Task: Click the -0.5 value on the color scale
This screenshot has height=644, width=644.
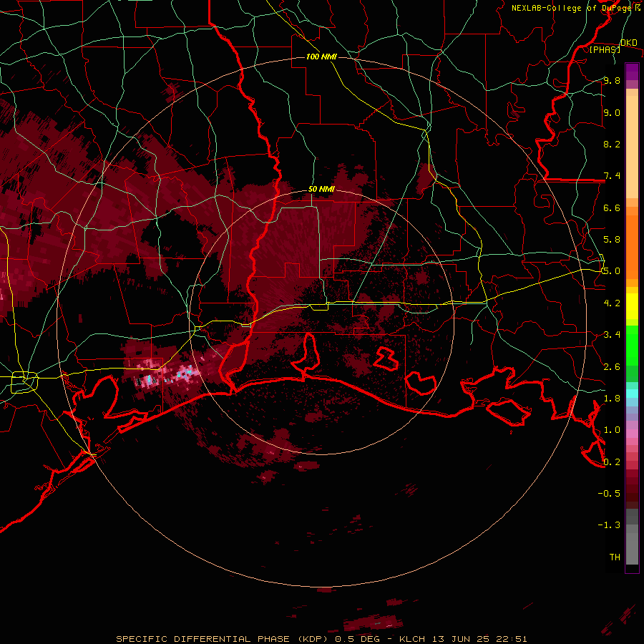Action: pos(609,493)
